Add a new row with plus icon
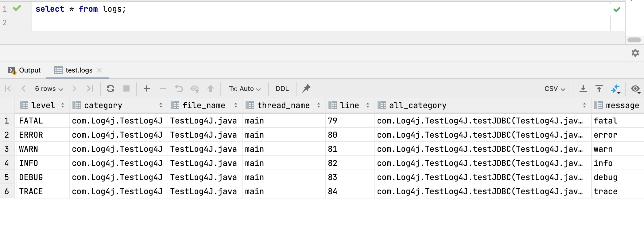Viewport: 644px width, 247px height. (147, 89)
